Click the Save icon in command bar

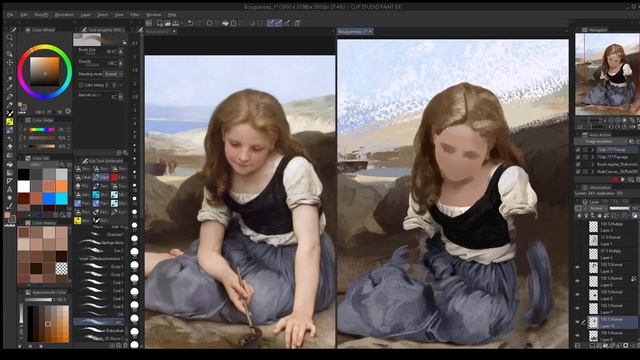[x=176, y=23]
